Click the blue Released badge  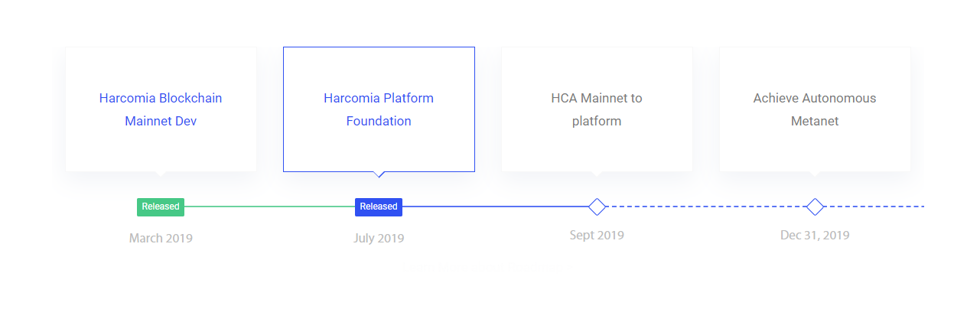pos(379,207)
